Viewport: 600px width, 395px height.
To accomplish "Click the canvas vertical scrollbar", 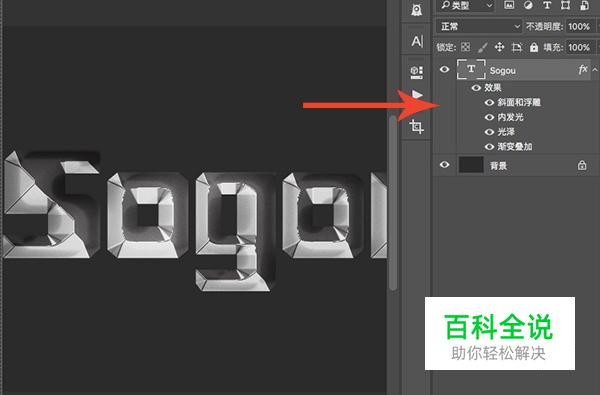I will [x=393, y=203].
